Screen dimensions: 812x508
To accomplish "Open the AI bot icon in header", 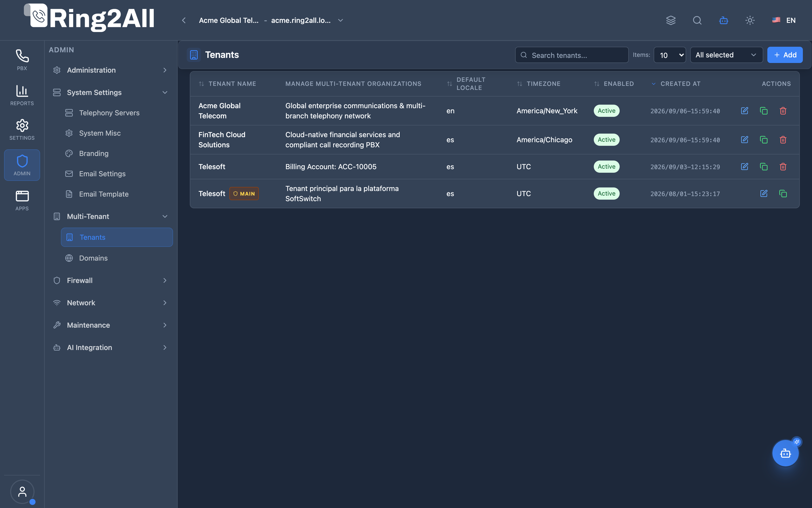I will click(x=723, y=21).
